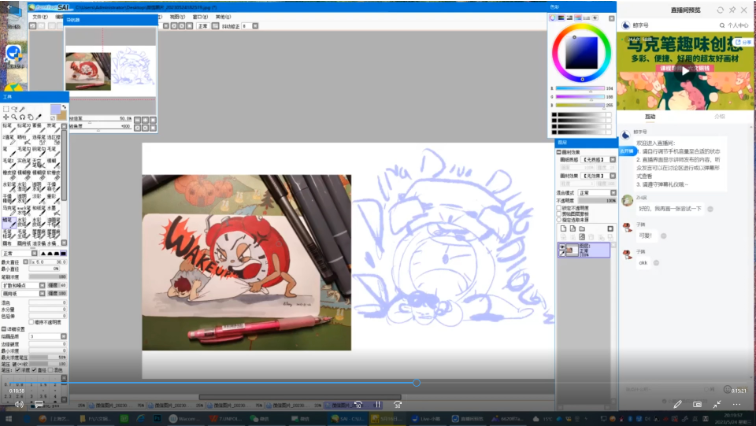Open the 混合模式 blend mode dropdown
The height and width of the screenshot is (426, 756).
[x=597, y=193]
